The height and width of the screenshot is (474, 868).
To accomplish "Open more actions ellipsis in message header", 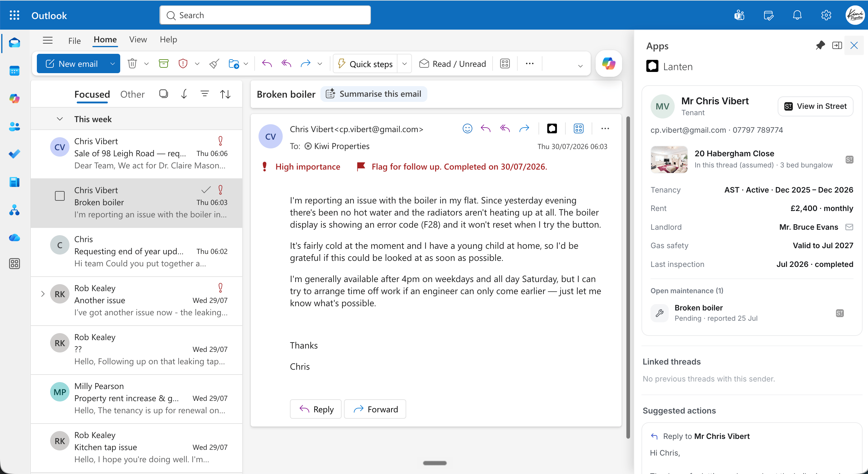I will (x=605, y=128).
